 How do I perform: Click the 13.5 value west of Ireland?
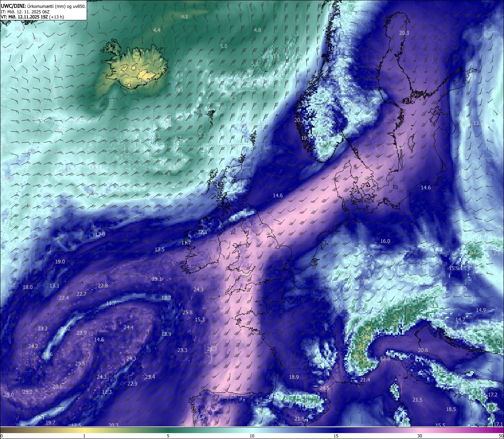coord(159,249)
